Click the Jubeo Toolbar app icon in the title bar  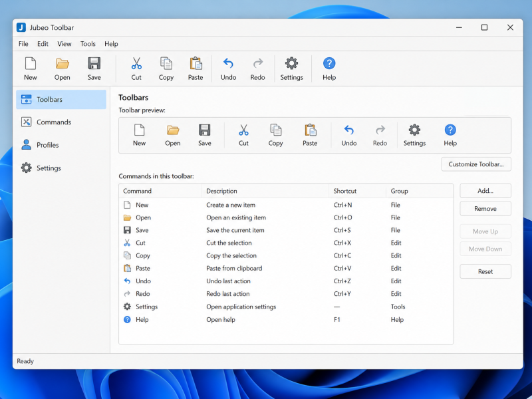(21, 27)
